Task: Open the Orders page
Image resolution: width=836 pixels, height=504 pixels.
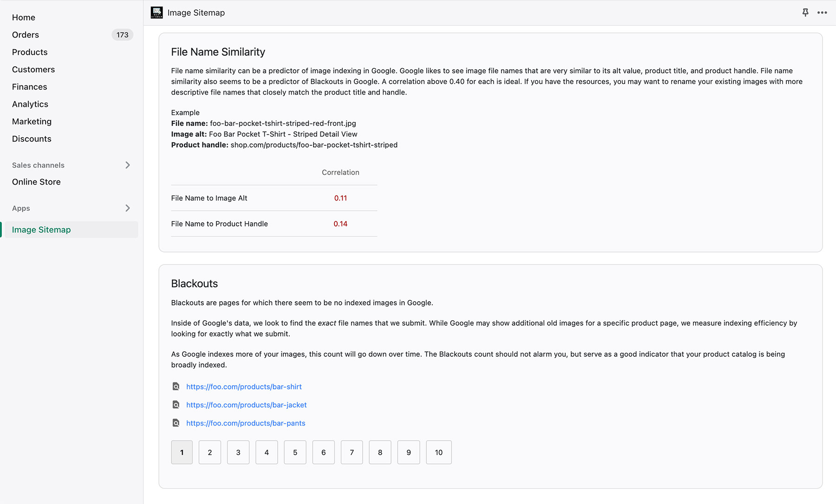Action: 26,35
